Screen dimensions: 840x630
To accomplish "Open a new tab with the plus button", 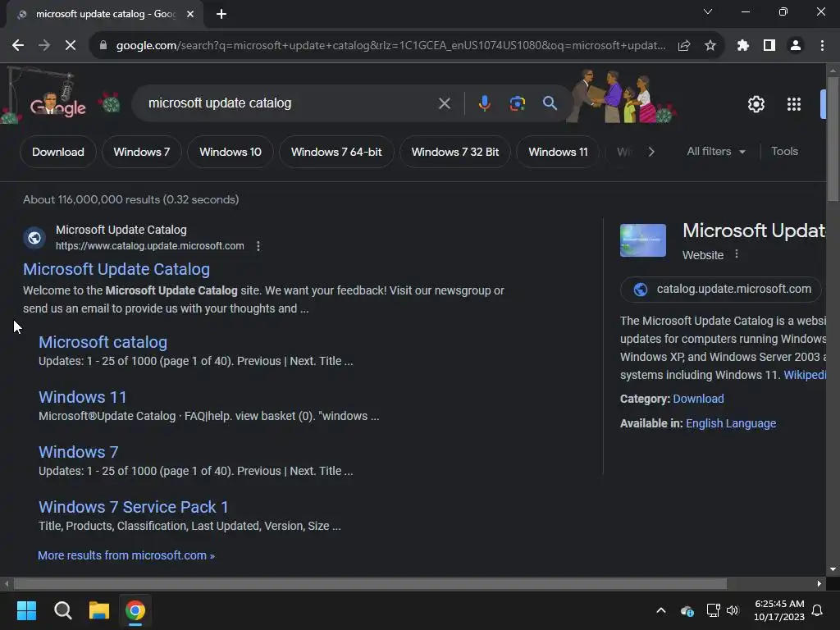I will pos(221,14).
